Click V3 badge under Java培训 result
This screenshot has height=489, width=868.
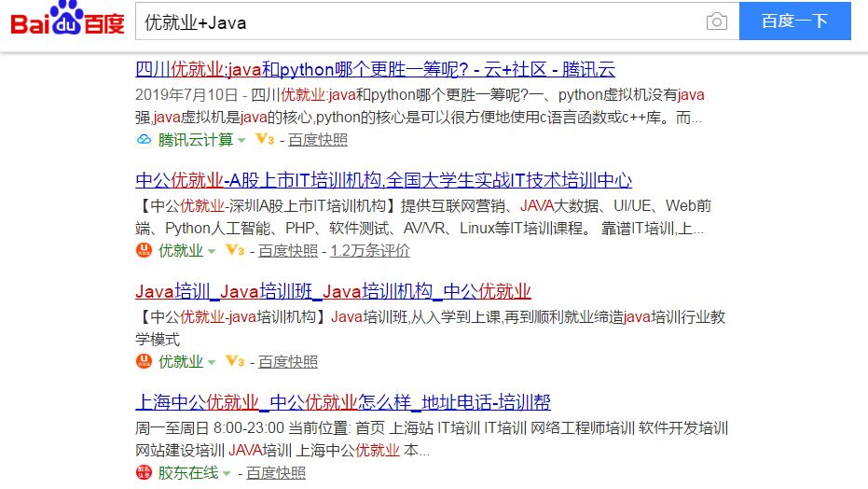point(235,361)
